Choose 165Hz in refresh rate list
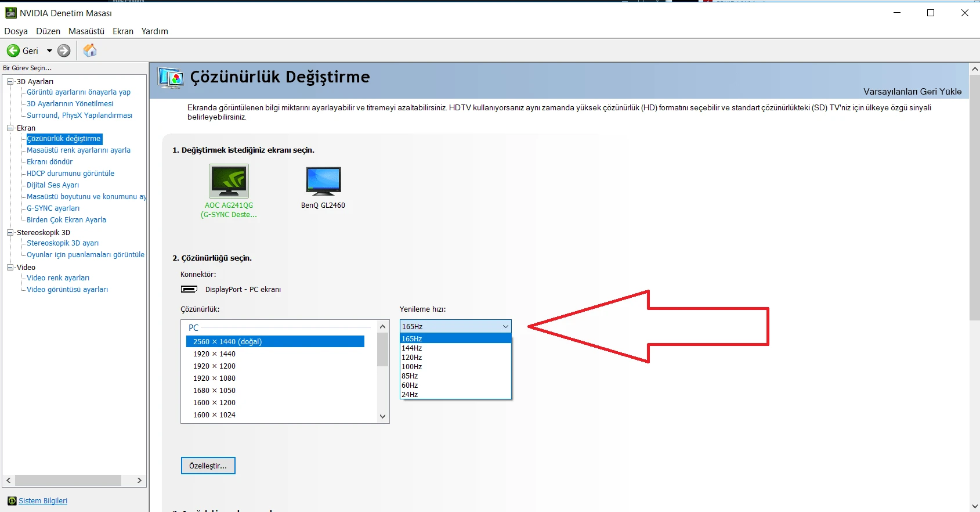 (x=455, y=338)
